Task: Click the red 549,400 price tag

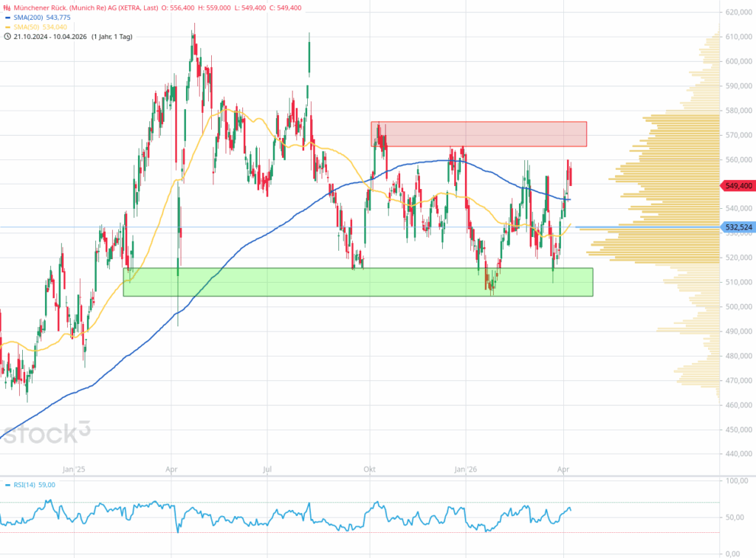Action: [x=738, y=186]
